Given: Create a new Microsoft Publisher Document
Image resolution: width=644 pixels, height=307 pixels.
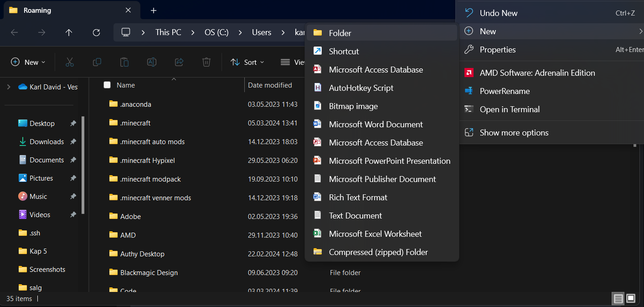Looking at the screenshot, I should pyautogui.click(x=382, y=179).
